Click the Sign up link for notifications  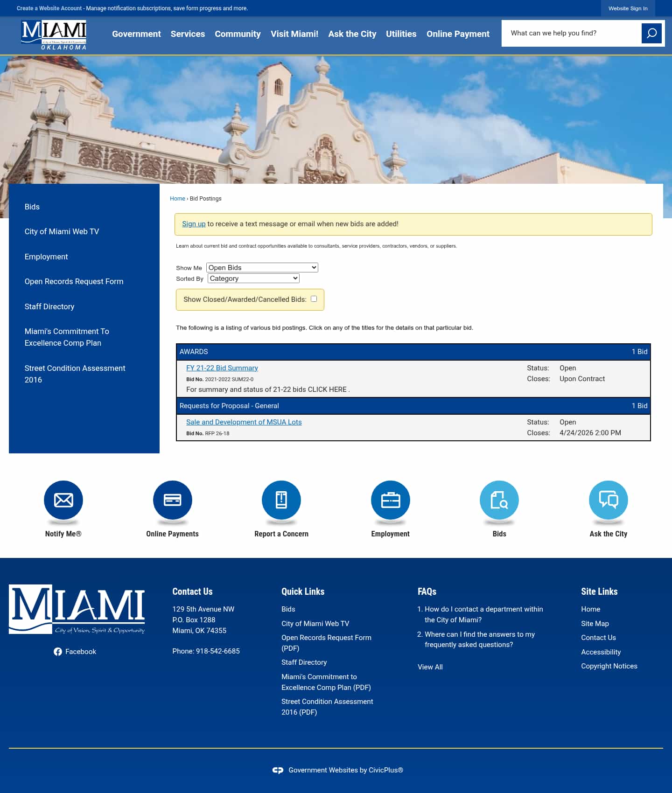point(194,224)
